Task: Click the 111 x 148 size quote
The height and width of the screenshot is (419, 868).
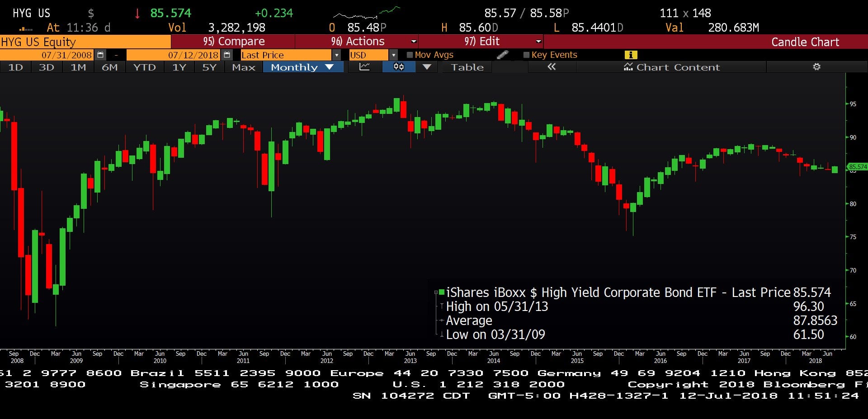Action: tap(685, 13)
